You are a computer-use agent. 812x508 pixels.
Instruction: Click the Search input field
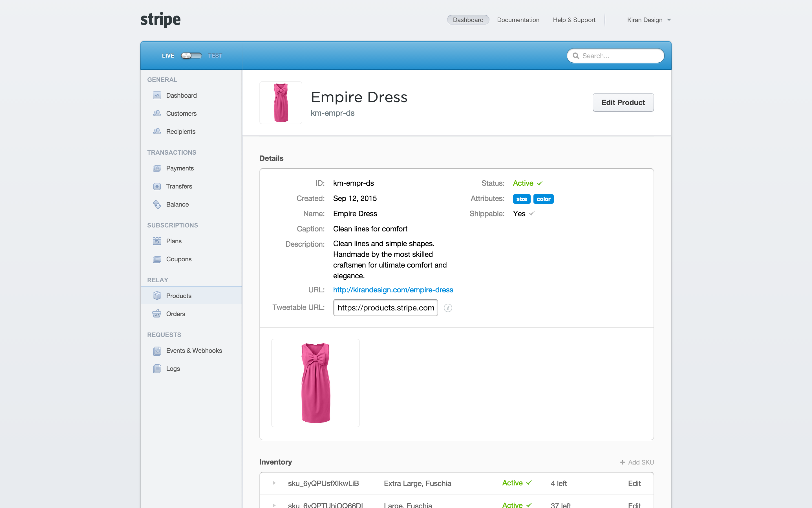pyautogui.click(x=615, y=56)
